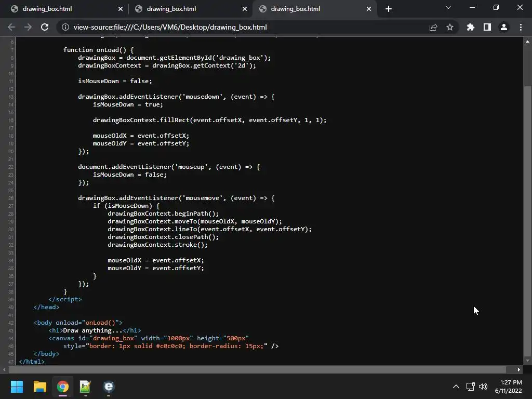Viewport: 532px width, 399px height.
Task: Click the getContext('2d') line
Action: [x=167, y=65]
